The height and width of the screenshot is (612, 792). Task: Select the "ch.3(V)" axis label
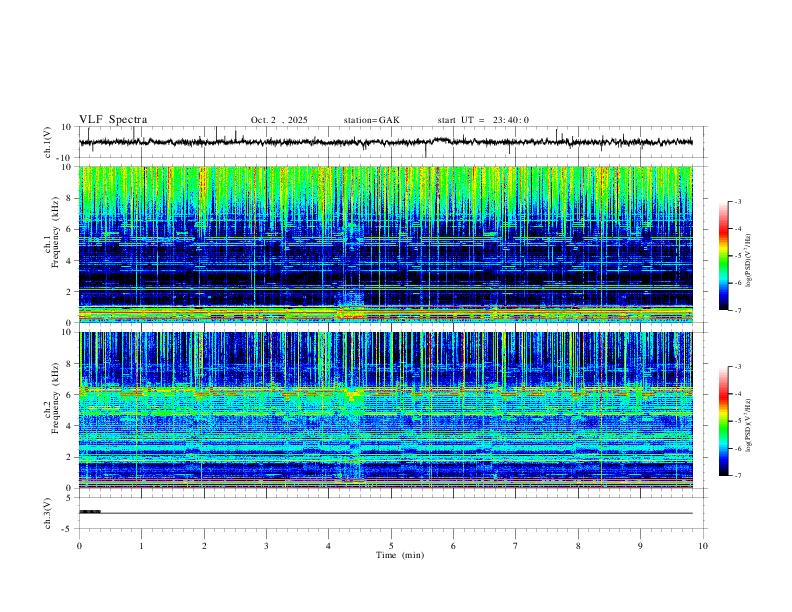pos(48,513)
